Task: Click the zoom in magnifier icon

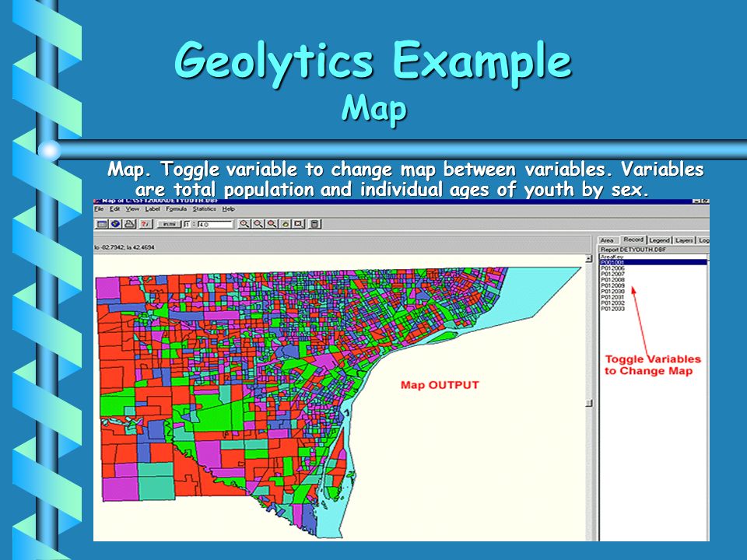Action: (x=244, y=224)
